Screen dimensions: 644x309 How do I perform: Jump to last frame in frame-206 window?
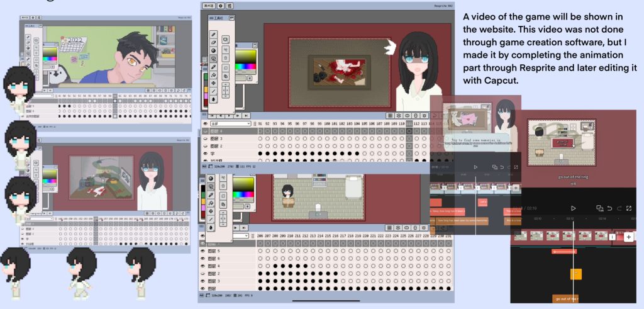tap(245, 228)
